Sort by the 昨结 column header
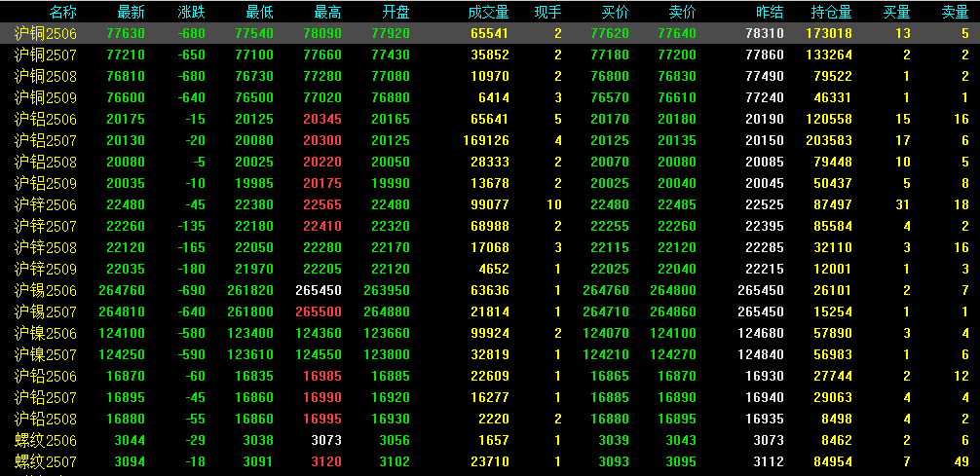The image size is (980, 476). pyautogui.click(x=770, y=12)
